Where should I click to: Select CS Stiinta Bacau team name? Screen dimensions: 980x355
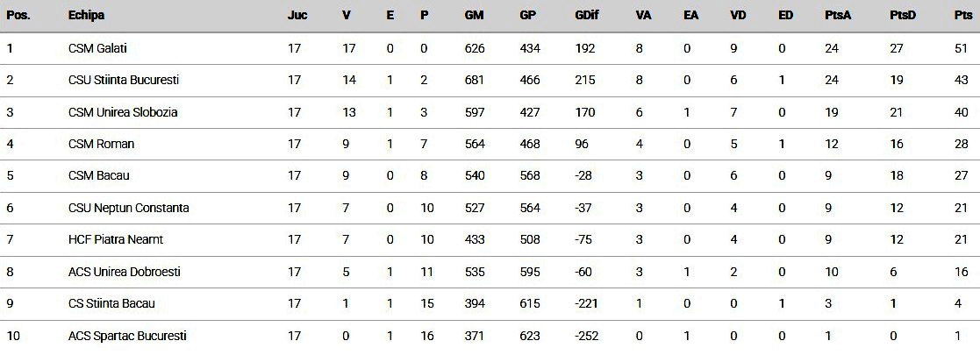coord(111,303)
